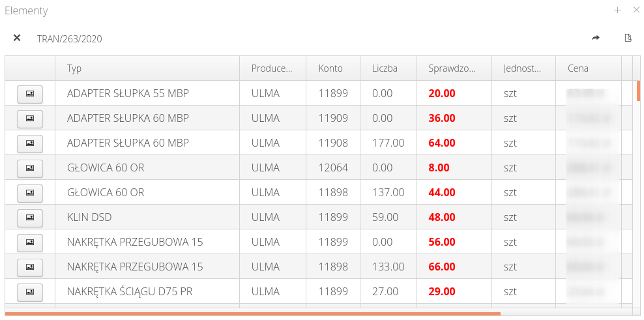Open image for KLIN DSD row
Image resolution: width=644 pixels, height=320 pixels.
click(x=29, y=217)
